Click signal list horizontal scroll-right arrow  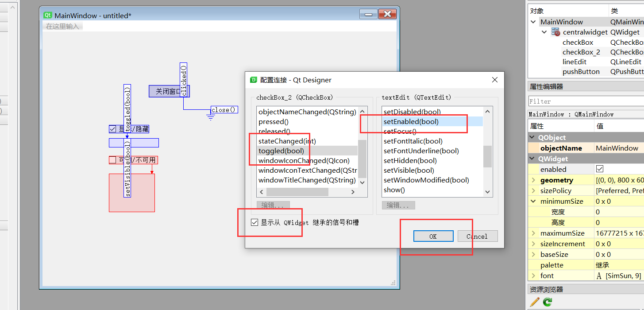(x=353, y=192)
